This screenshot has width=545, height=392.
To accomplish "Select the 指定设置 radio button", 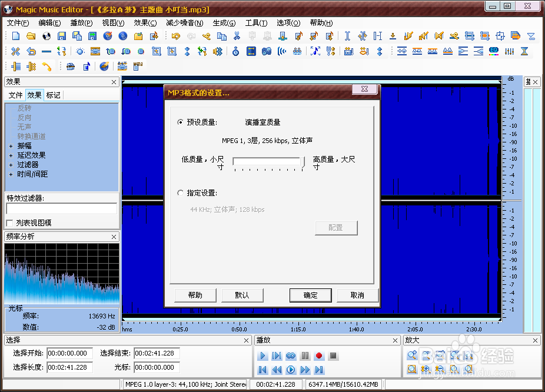I will pyautogui.click(x=180, y=193).
